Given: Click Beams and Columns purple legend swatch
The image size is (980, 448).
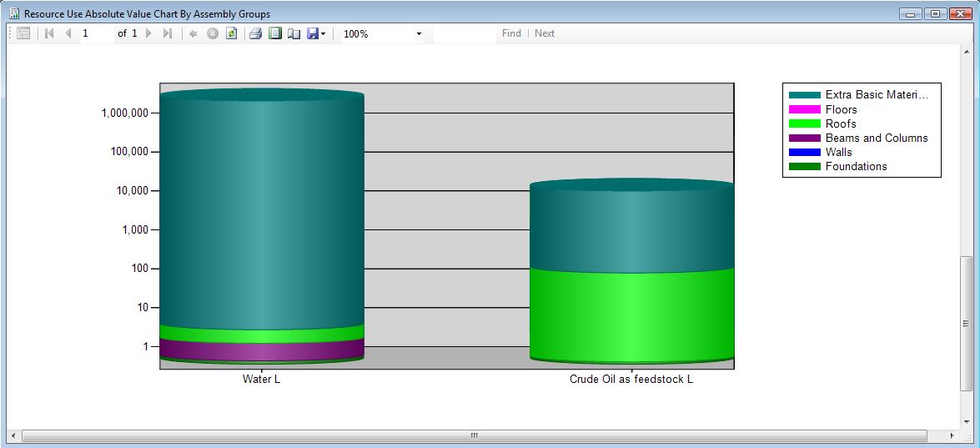Looking at the screenshot, I should (804, 138).
